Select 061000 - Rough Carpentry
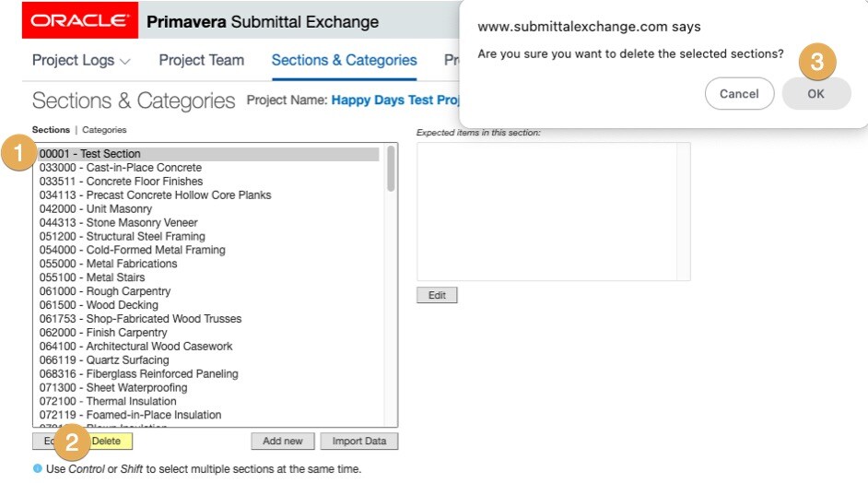 click(x=208, y=291)
